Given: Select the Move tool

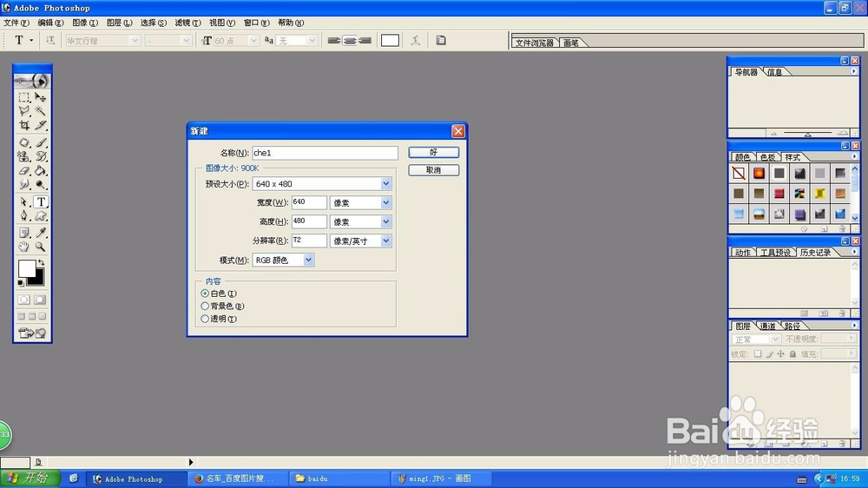Looking at the screenshot, I should point(41,97).
